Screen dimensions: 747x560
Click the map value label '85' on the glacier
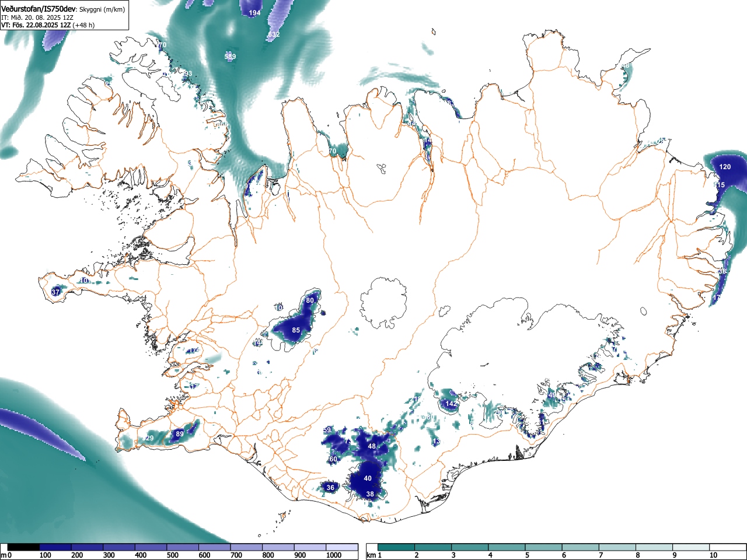(x=296, y=330)
